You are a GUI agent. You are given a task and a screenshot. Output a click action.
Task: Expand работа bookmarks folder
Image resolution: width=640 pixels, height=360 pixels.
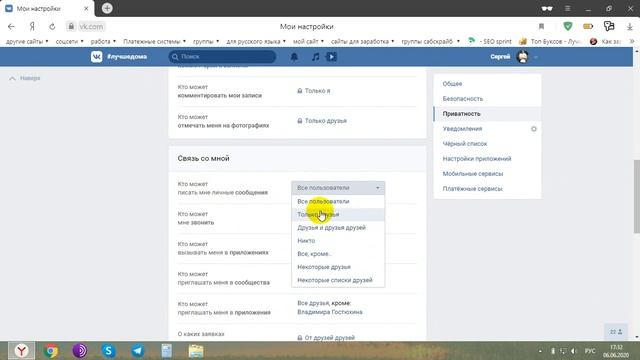[103, 41]
